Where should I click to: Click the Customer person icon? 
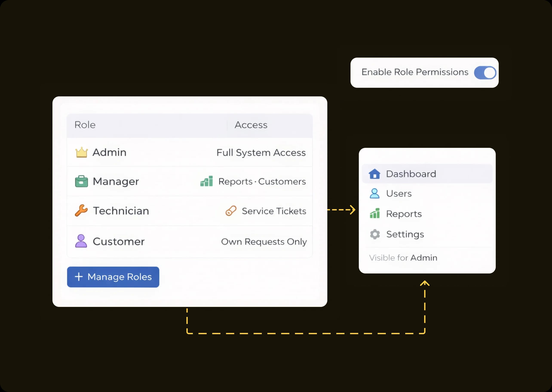[x=81, y=241]
